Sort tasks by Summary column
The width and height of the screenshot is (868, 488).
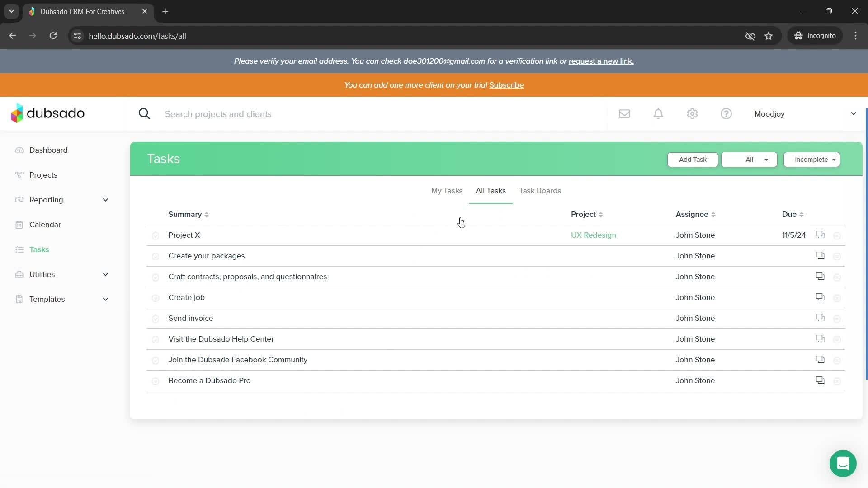[189, 214]
